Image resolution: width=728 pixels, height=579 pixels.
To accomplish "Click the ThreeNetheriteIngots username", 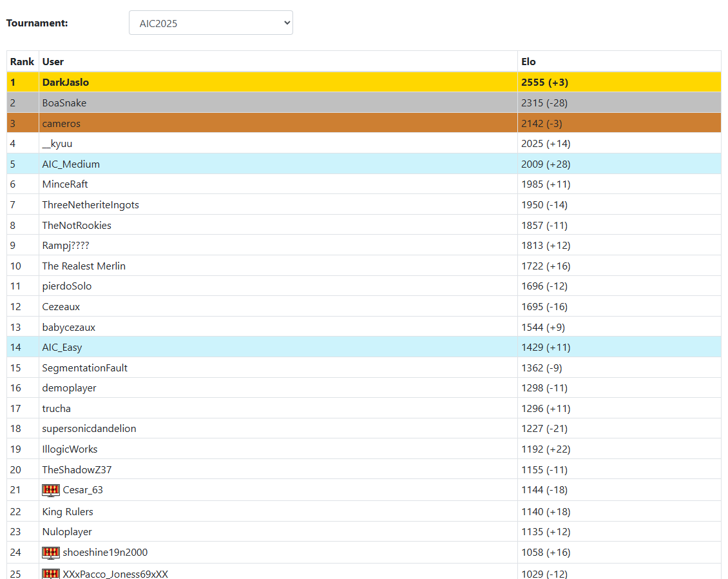I will (x=91, y=205).
